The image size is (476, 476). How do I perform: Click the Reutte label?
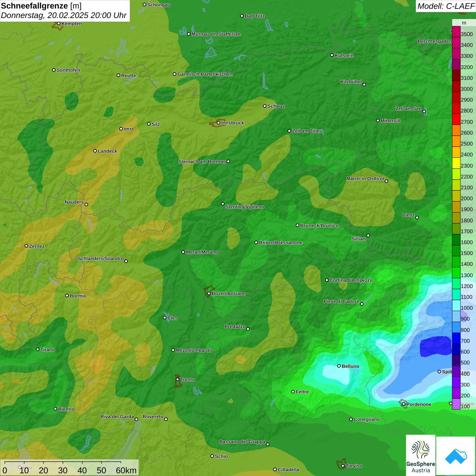point(129,75)
